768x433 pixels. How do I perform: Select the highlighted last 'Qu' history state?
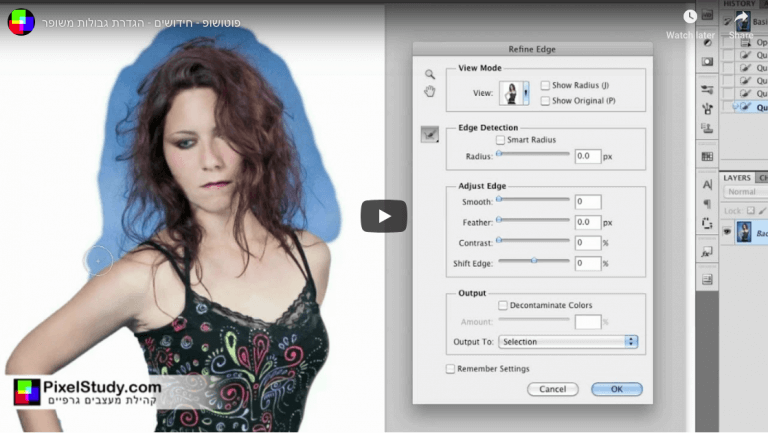coord(751,107)
